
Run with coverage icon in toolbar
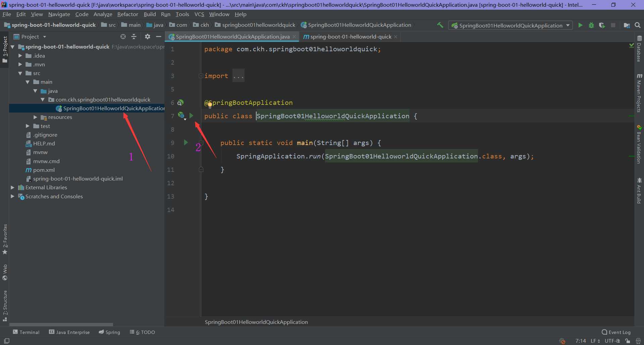coord(602,25)
